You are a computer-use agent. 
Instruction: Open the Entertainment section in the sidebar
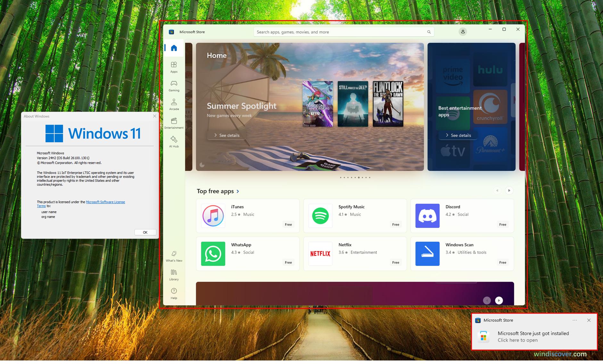tap(174, 123)
